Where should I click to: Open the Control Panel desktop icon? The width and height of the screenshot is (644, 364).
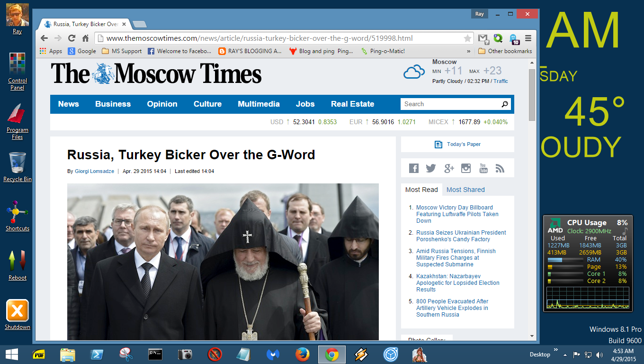[18, 71]
